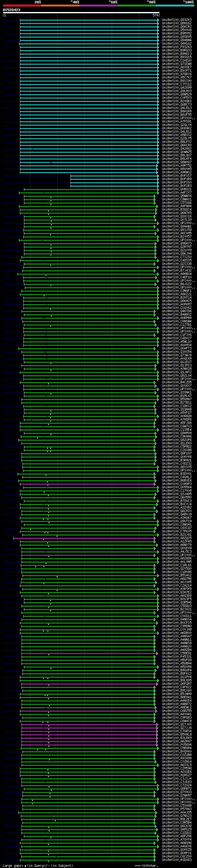Select the UniRef100_B6UF55 label
This screenshot has height=868, width=197.
pos(177,115)
